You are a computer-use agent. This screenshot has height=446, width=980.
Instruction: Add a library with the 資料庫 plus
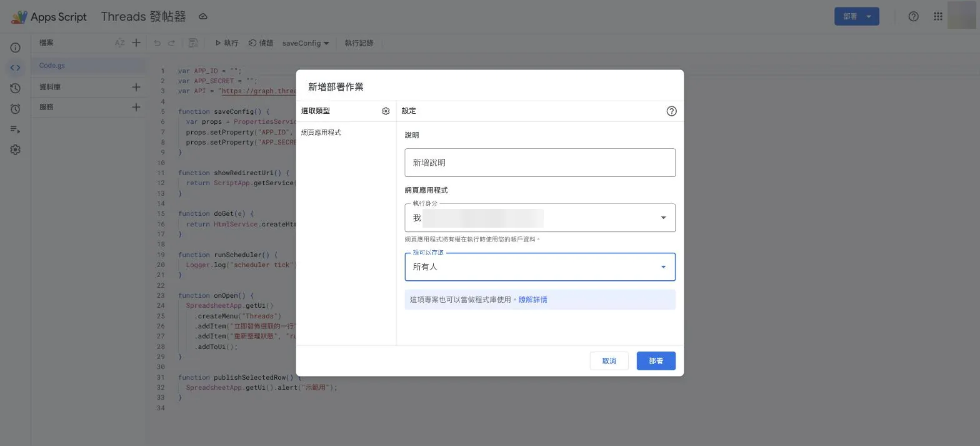click(136, 87)
